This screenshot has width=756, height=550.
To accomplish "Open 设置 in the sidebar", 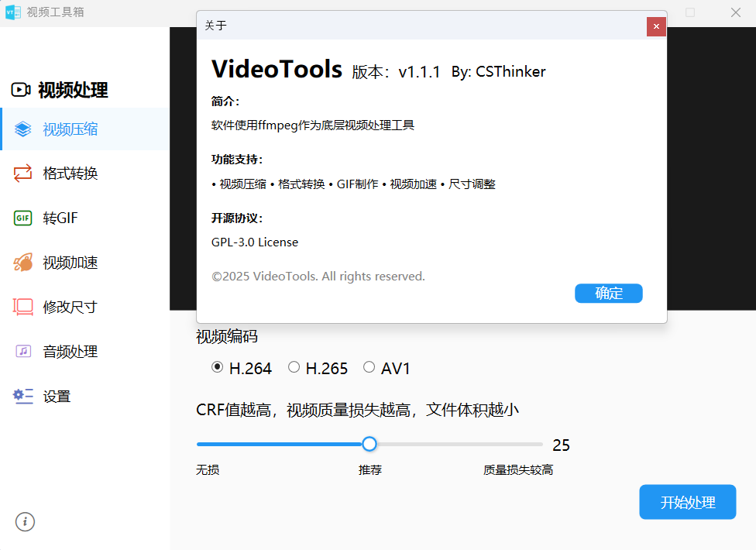I will click(85, 396).
